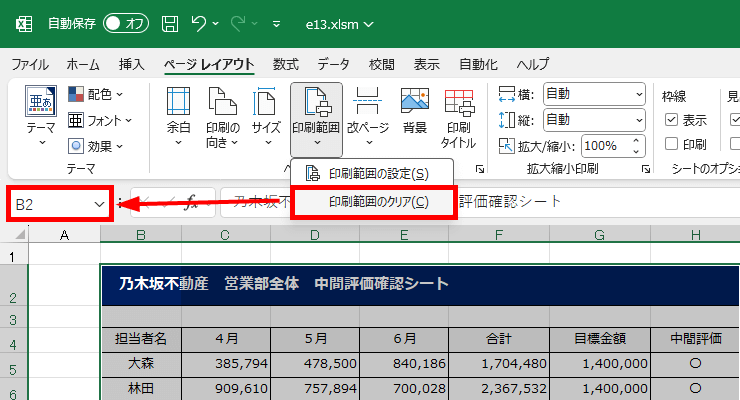Viewport: 740px width, 400px height.
Task: Click the 4月 header cell
Action: click(x=226, y=339)
